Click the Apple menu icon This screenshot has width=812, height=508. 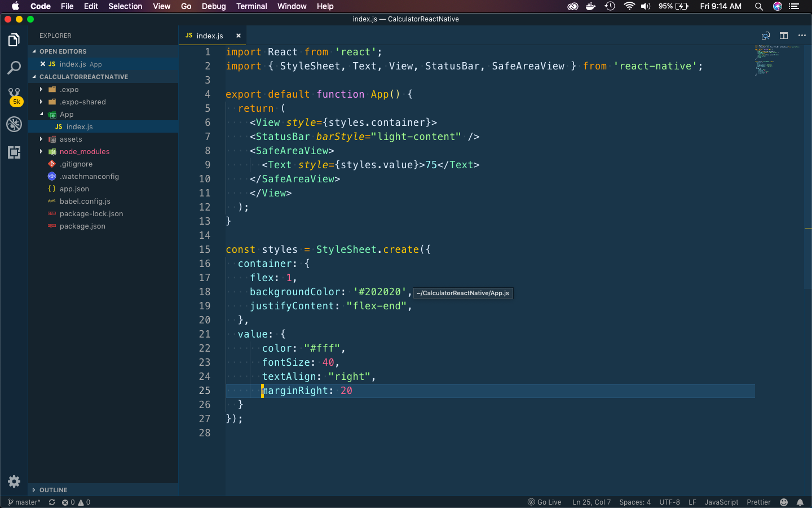point(15,6)
